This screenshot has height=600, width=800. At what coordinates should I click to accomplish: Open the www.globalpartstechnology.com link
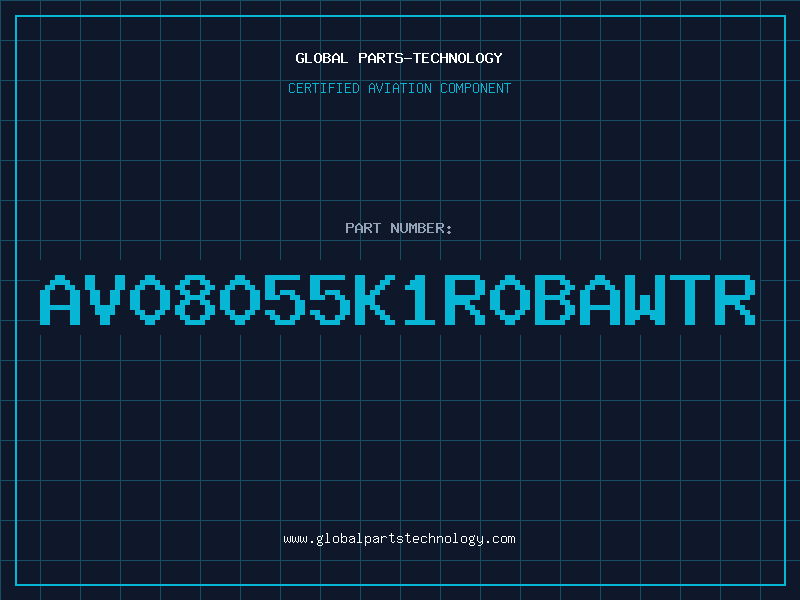[399, 539]
